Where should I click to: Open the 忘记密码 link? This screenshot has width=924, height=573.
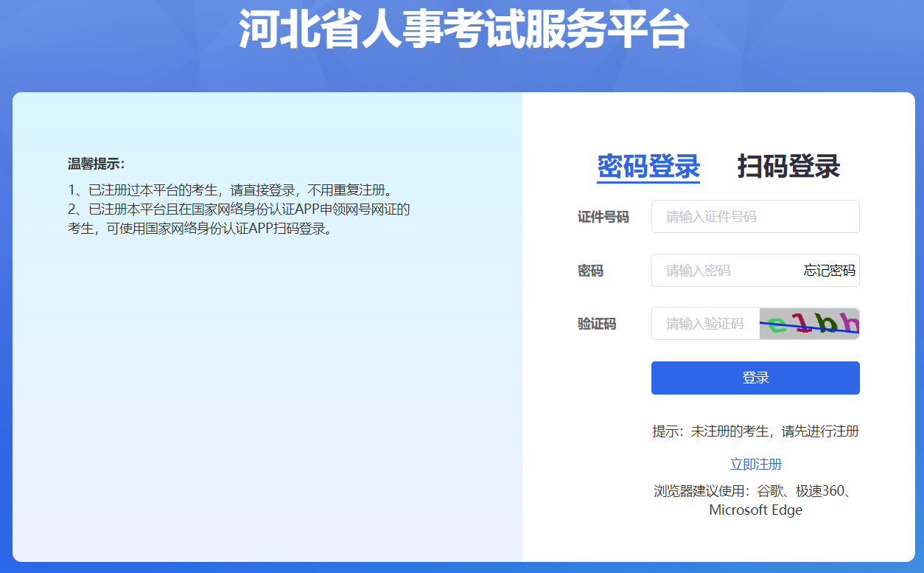coord(829,271)
